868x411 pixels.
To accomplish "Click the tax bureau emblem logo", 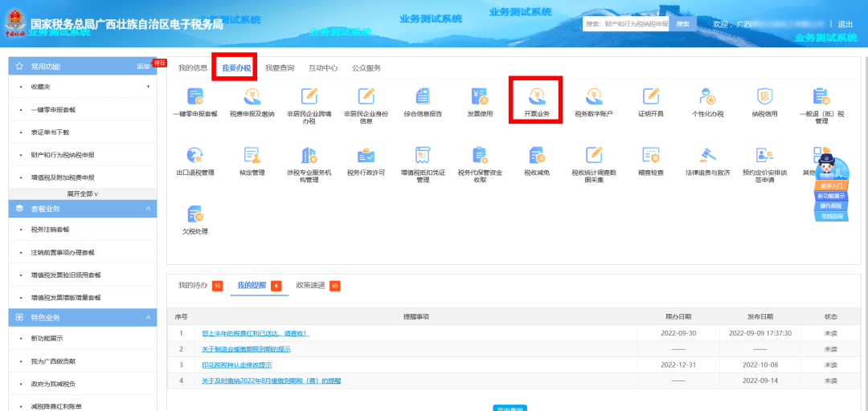I will [x=15, y=23].
